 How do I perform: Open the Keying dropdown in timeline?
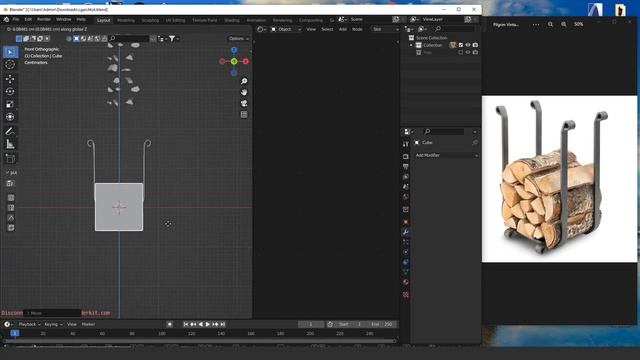pyautogui.click(x=53, y=324)
